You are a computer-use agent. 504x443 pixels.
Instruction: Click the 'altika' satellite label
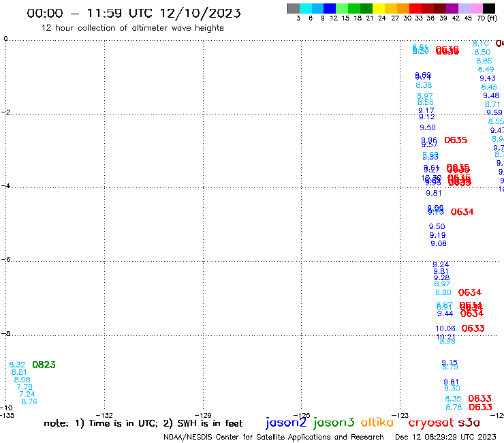tap(377, 423)
